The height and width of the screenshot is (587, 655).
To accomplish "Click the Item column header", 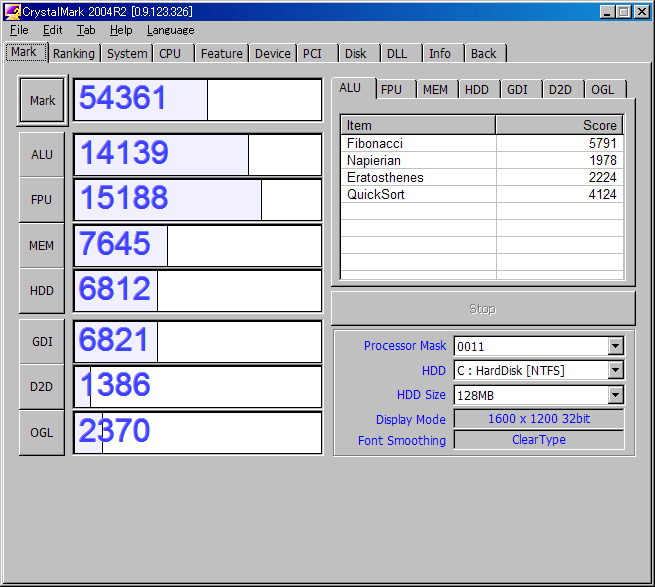I will (x=418, y=125).
